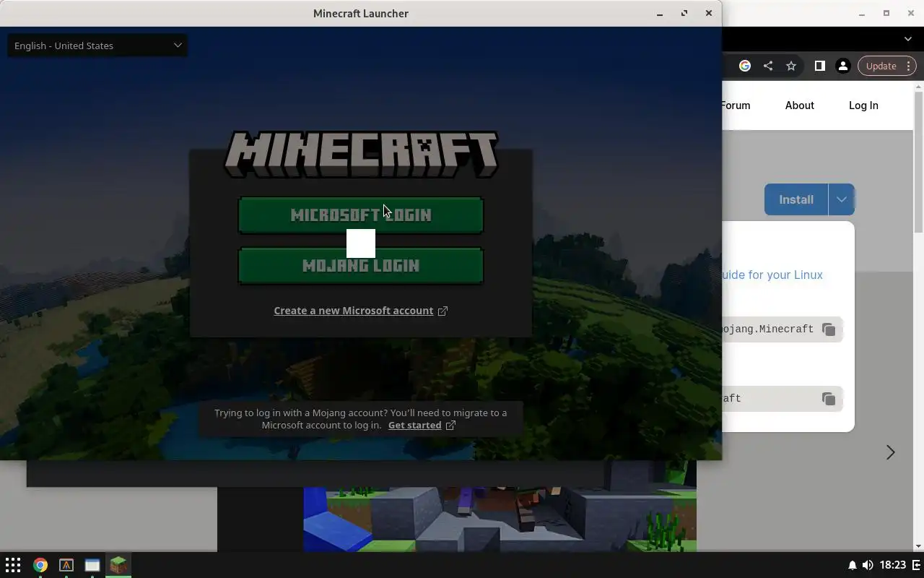
Task: Click the logout icon in system tray
Action: 917,565
